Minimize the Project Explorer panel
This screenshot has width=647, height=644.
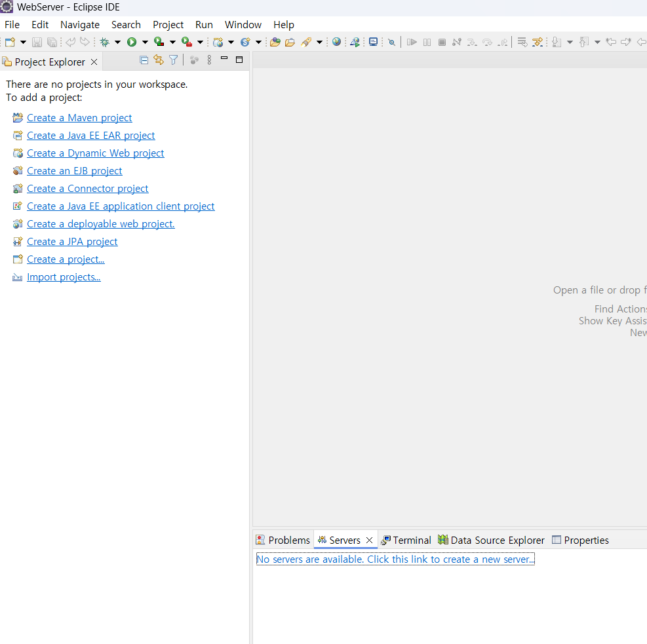click(224, 58)
